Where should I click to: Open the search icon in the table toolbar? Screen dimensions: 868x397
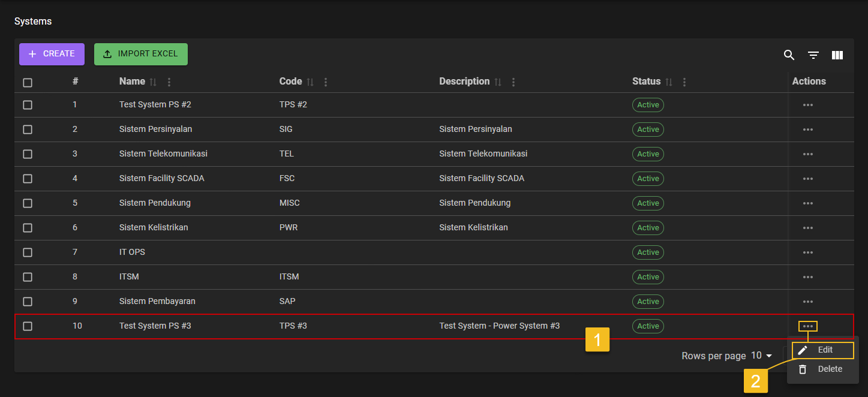[789, 55]
